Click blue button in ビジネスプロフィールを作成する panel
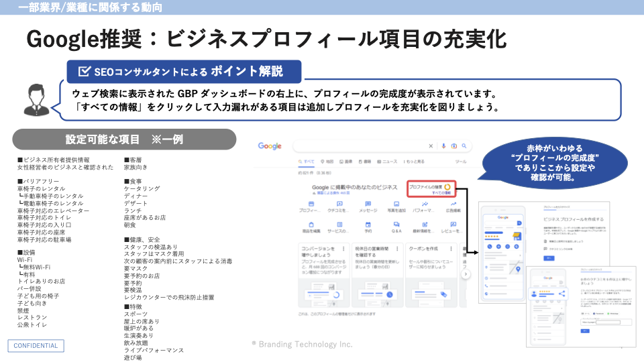Viewport: 644px width, 362px height. point(549,258)
